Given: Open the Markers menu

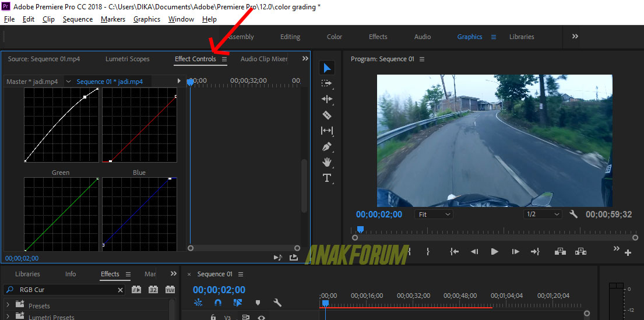Looking at the screenshot, I should [x=113, y=19].
